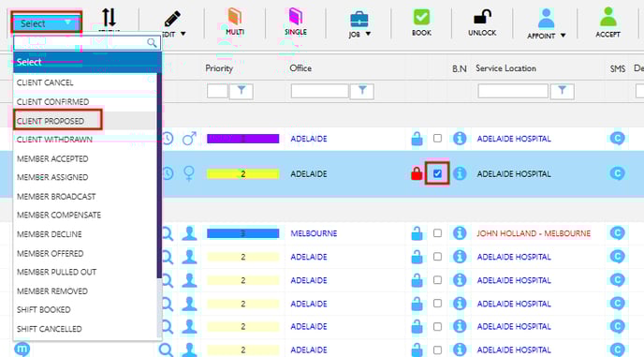Open the Office column filter funnel

(x=362, y=91)
